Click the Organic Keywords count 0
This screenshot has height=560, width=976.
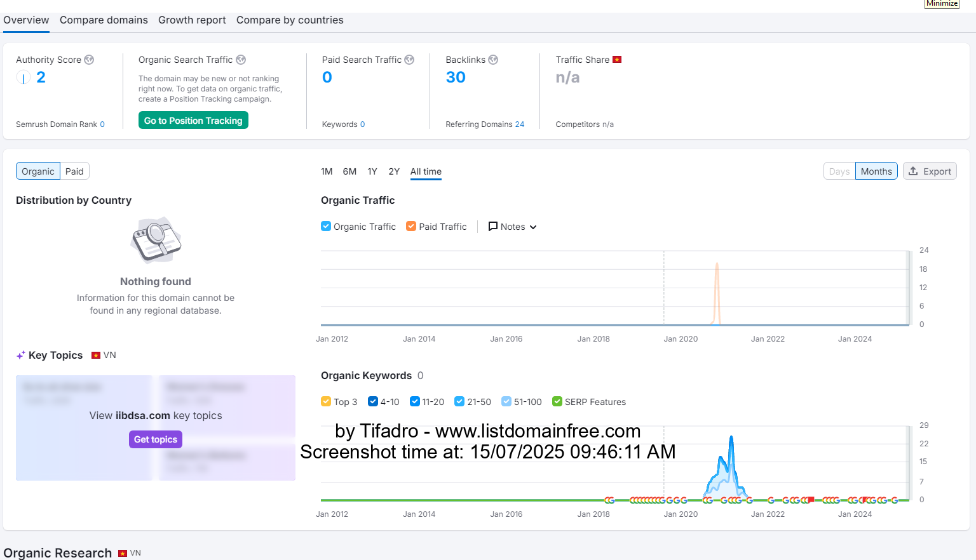click(421, 375)
